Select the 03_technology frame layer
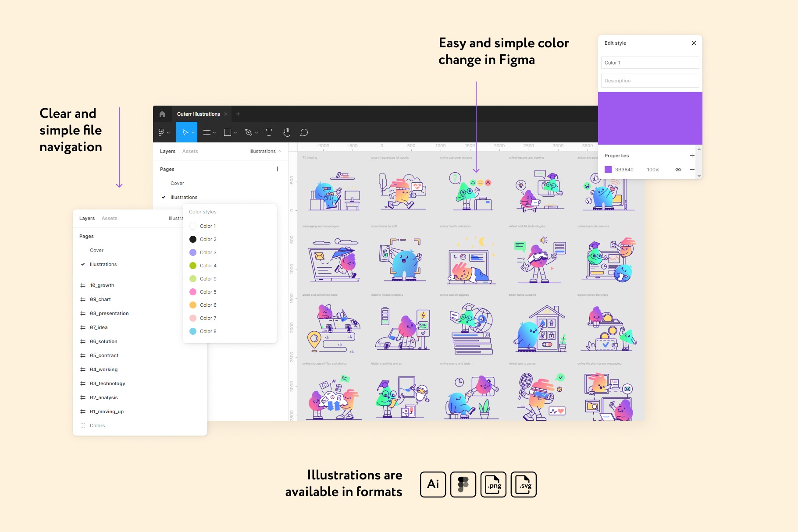This screenshot has width=798, height=532. click(x=107, y=383)
